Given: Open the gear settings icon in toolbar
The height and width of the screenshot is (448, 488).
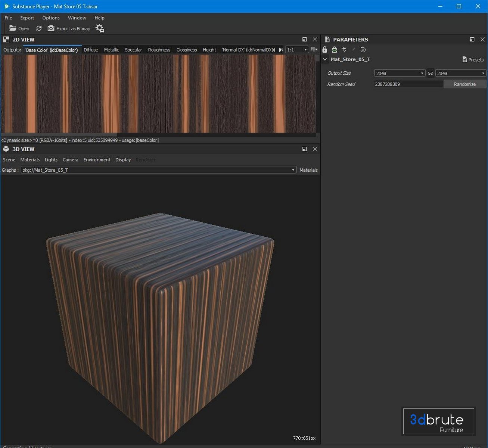Looking at the screenshot, I should [100, 28].
